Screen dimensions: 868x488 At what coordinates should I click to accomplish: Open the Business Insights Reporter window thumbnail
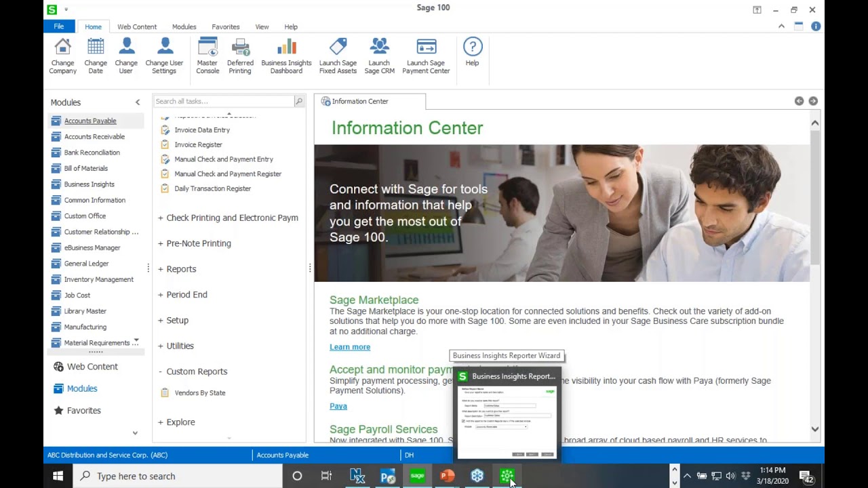[x=507, y=414]
